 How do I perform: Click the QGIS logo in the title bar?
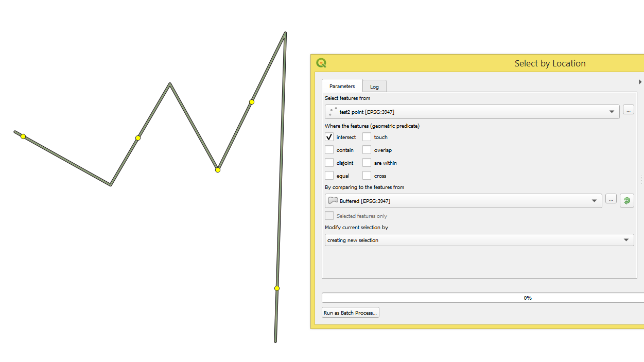click(321, 62)
